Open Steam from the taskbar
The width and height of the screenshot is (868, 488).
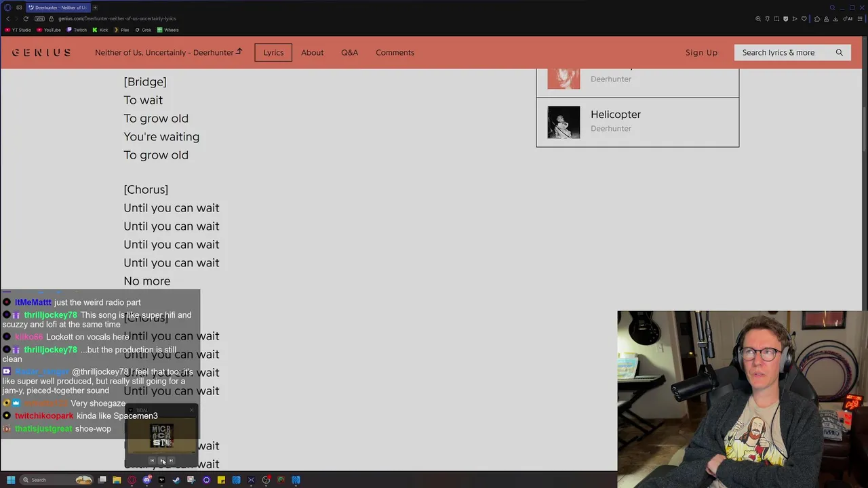[x=176, y=480]
